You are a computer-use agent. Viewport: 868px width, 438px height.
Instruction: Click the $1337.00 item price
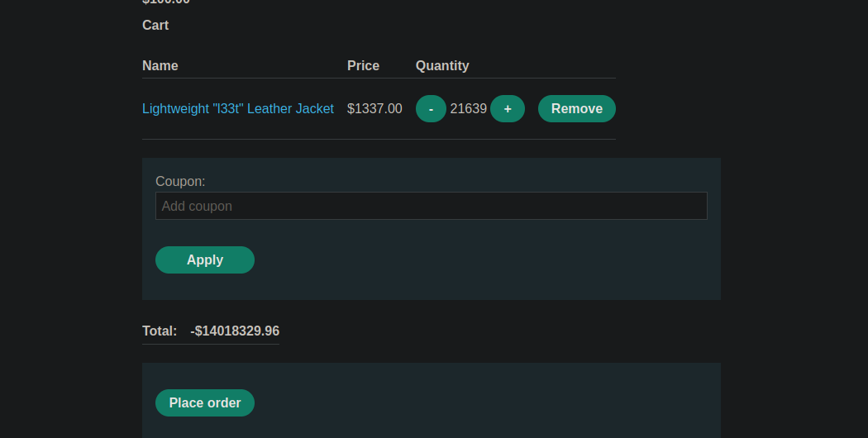click(x=374, y=109)
